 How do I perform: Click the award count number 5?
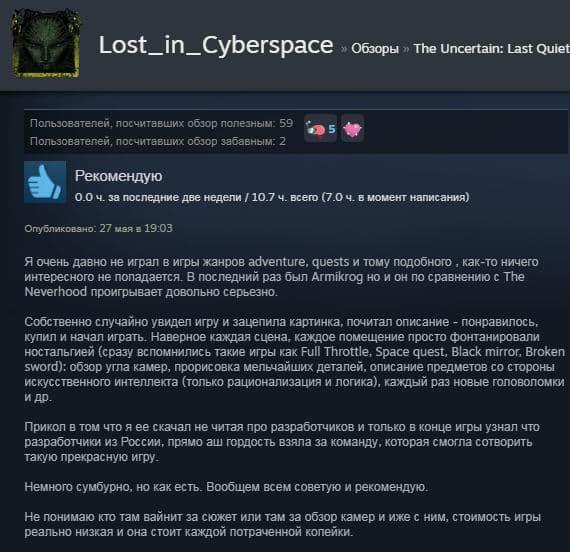click(332, 129)
